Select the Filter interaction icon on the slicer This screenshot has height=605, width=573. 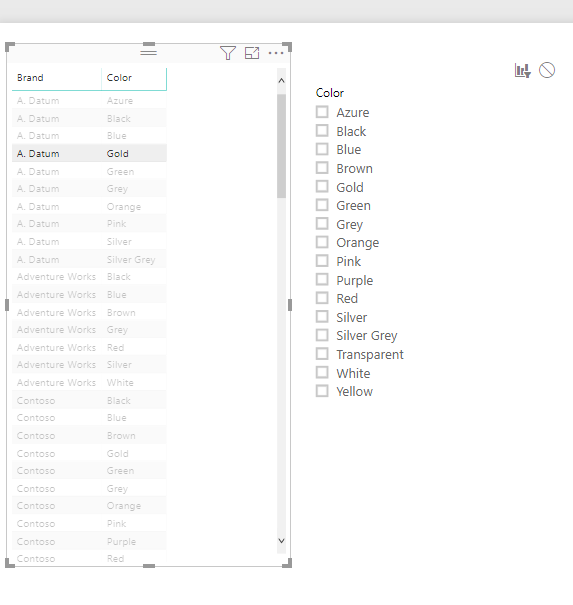[x=523, y=71]
